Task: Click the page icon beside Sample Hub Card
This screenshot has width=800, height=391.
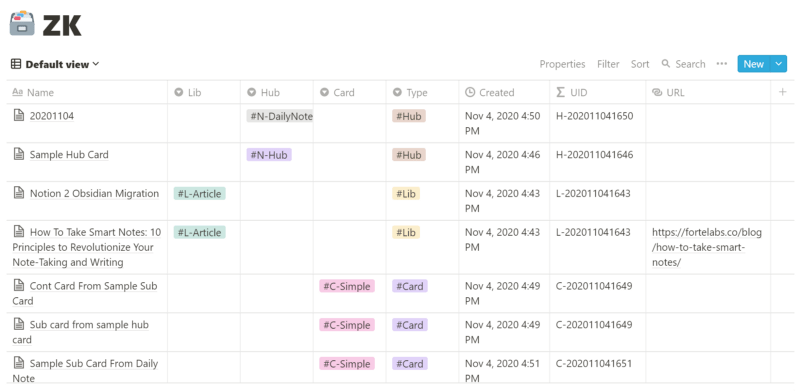Action: point(19,154)
